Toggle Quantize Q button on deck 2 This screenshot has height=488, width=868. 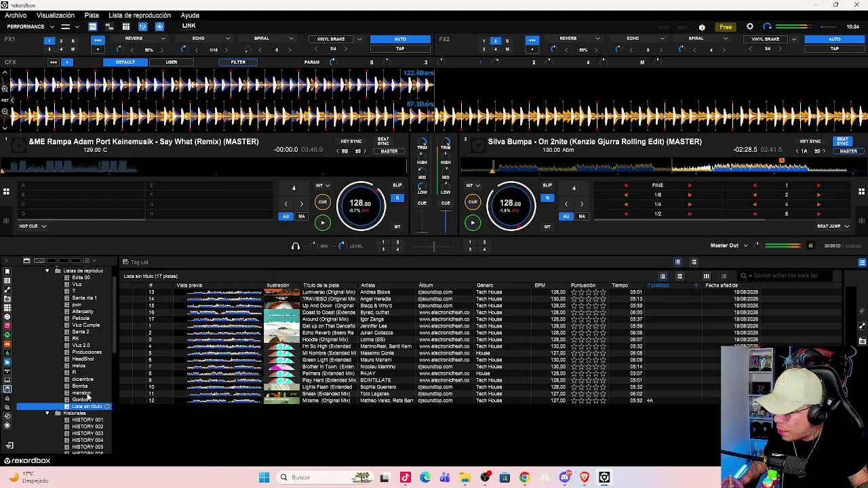click(x=547, y=198)
